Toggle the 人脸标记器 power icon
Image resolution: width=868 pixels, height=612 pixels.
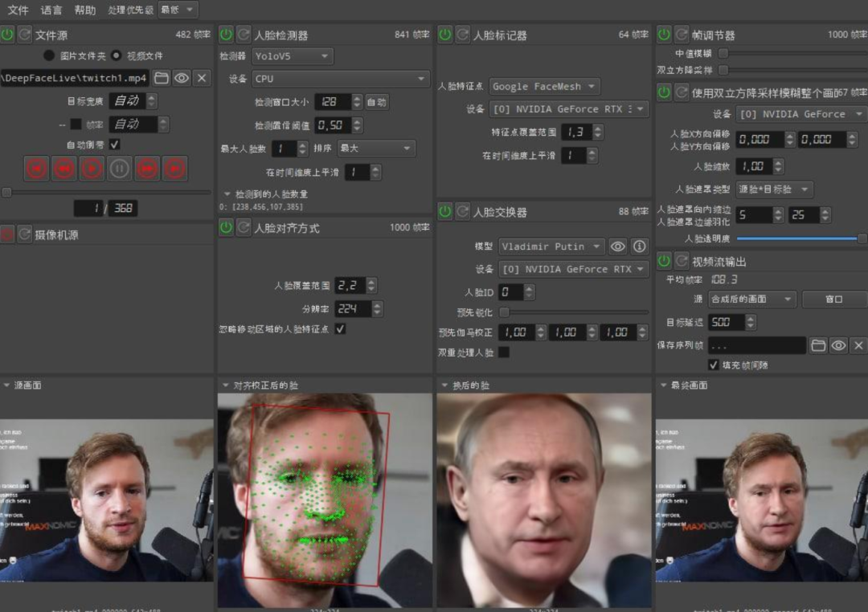coord(445,35)
